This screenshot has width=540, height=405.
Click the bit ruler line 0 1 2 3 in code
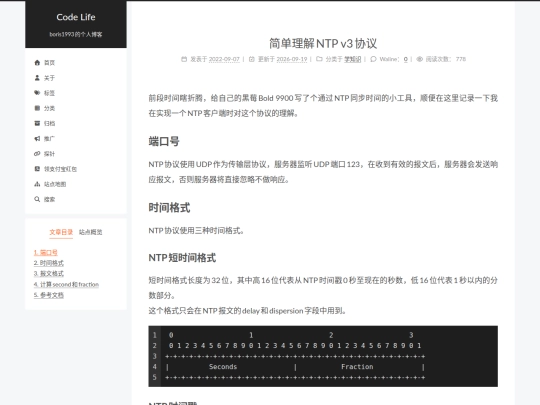tap(295, 345)
